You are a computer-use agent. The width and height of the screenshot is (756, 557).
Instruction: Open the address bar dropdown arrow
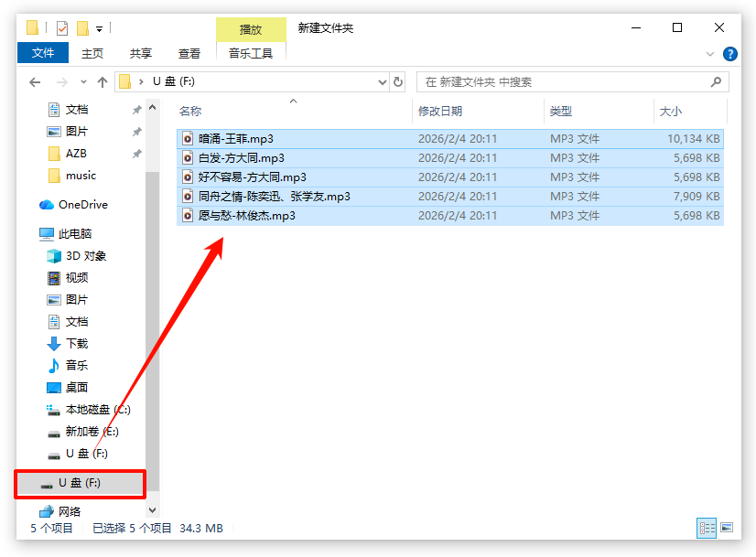coord(383,81)
